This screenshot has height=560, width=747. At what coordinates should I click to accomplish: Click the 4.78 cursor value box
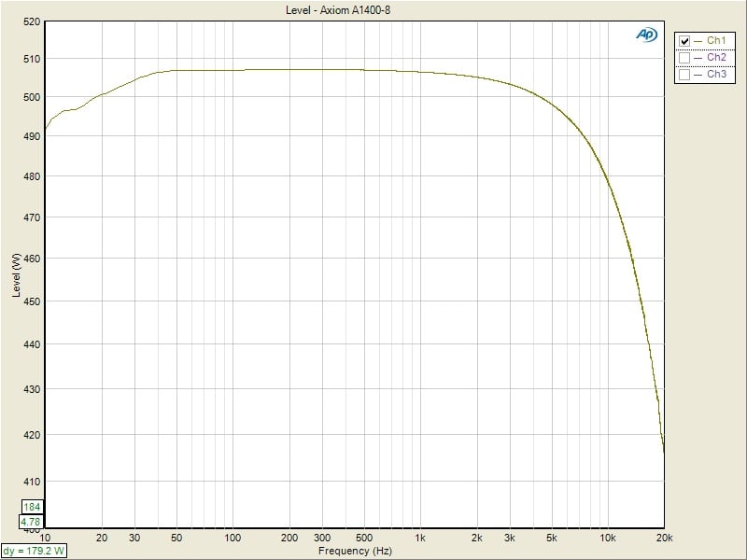[31, 522]
